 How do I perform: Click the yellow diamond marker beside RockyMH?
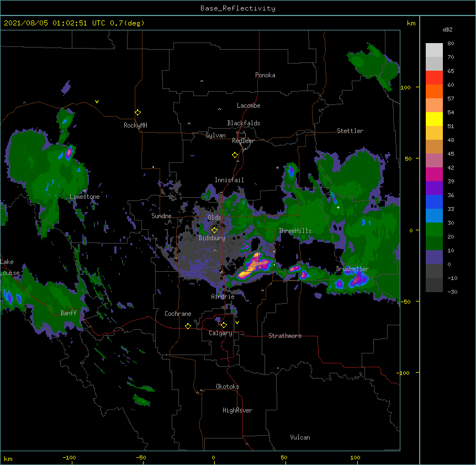[x=138, y=113]
